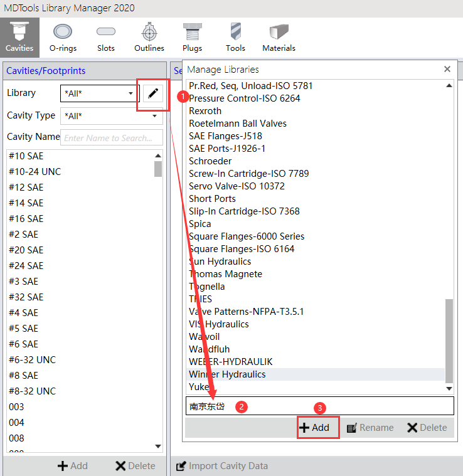Open the Outlines section

point(149,38)
